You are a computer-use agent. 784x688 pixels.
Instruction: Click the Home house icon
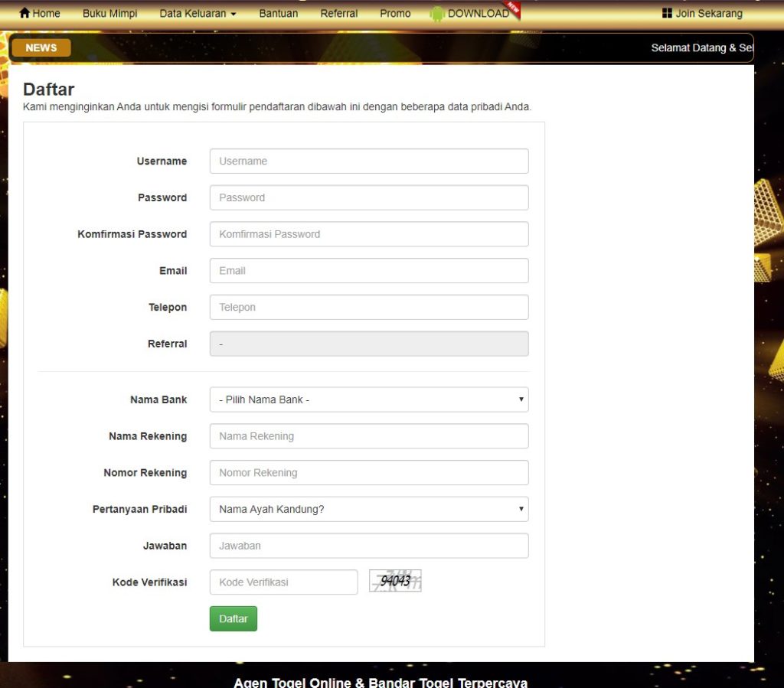(x=24, y=13)
